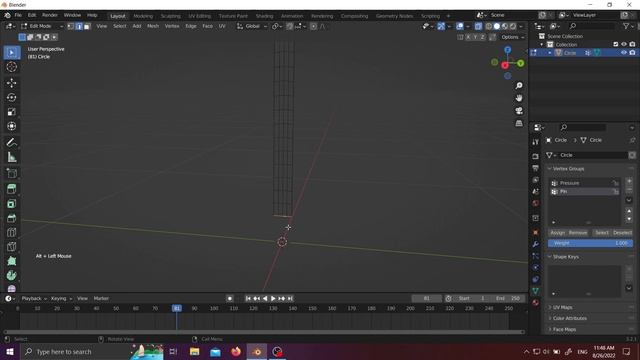Activate the Move tool
This screenshot has width=640, height=360.
11,82
